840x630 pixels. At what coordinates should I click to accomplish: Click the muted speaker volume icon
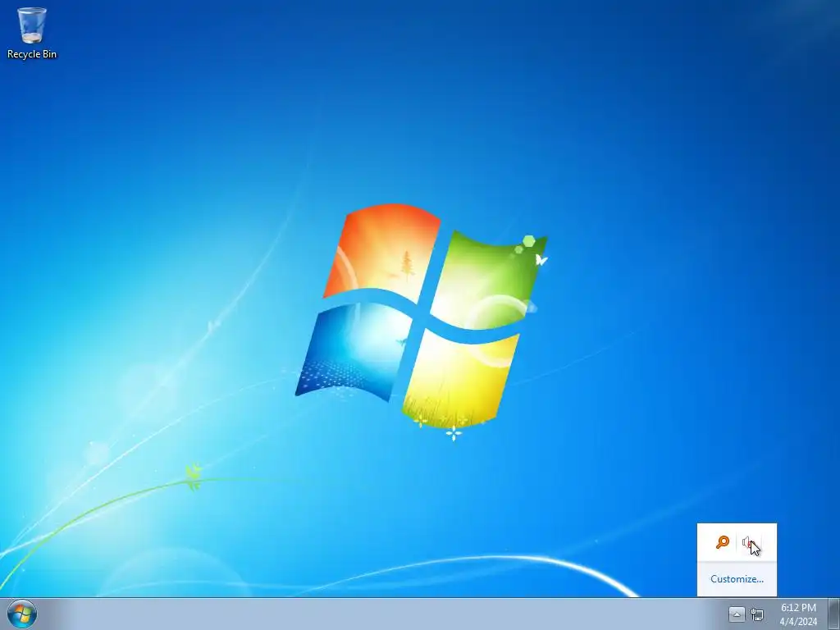(750, 543)
